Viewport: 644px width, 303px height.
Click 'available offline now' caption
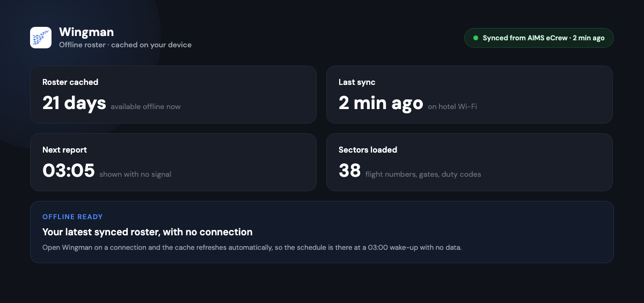tap(145, 106)
